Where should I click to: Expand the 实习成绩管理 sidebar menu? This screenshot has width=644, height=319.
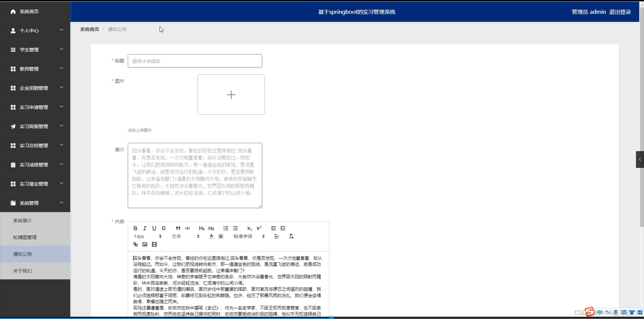[x=35, y=165]
